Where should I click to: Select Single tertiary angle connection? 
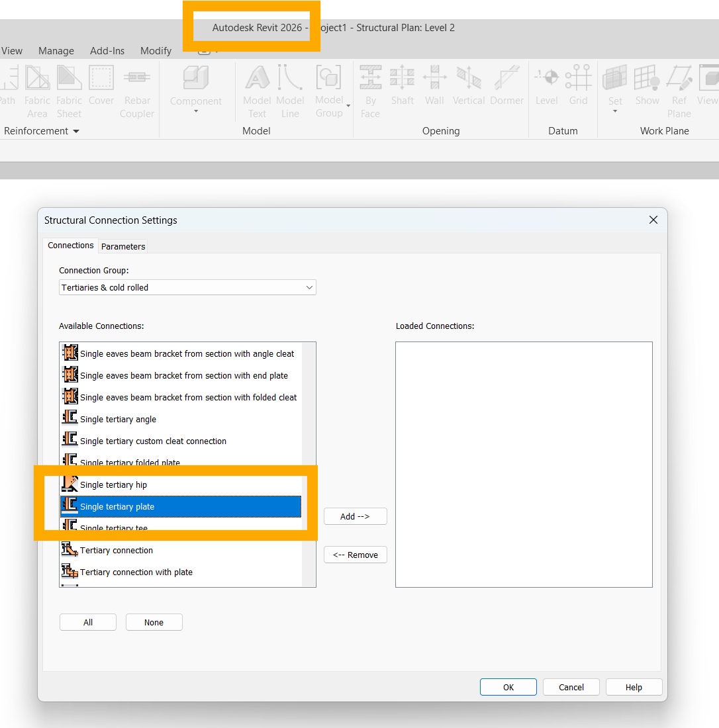[x=181, y=419]
